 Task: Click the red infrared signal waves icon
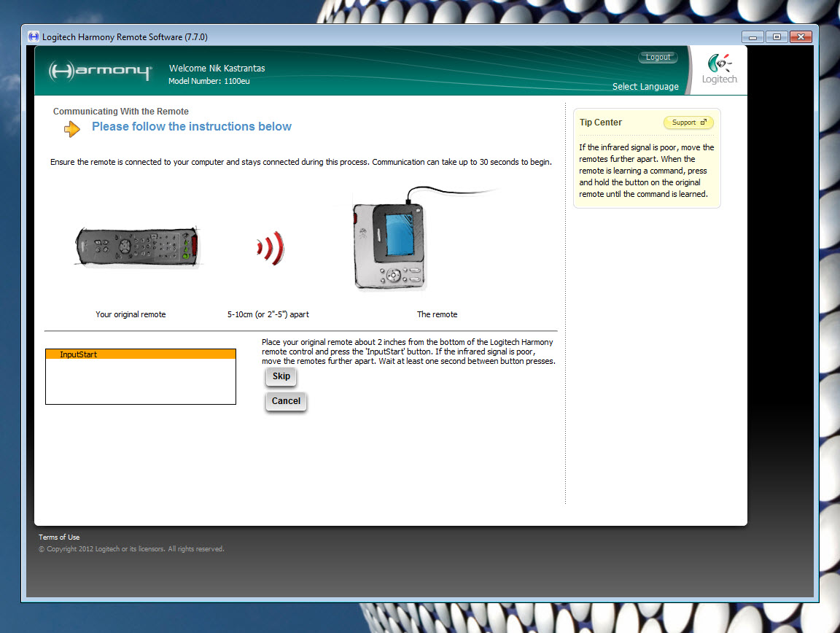coord(271,248)
